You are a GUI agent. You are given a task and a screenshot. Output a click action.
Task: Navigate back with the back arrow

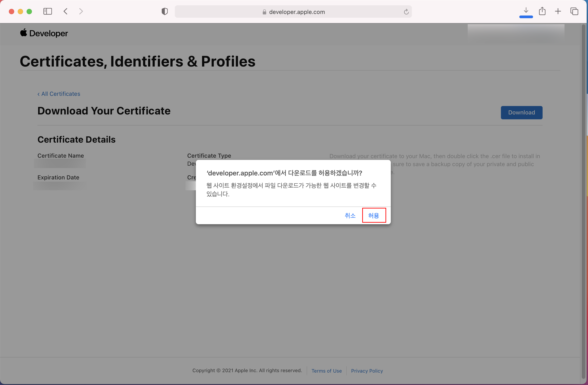(66, 11)
